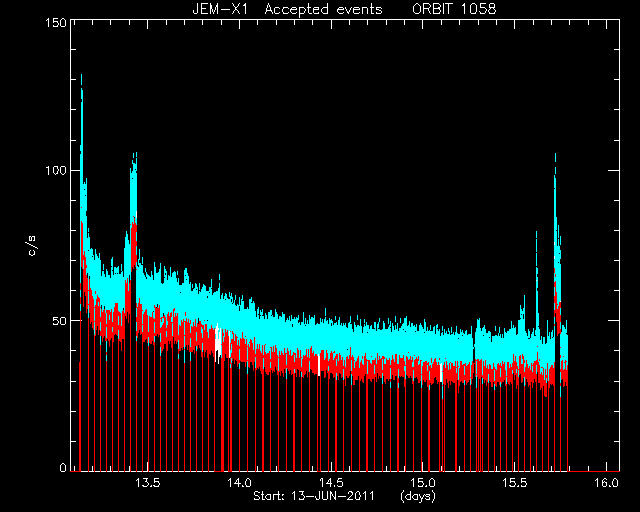Click the tallest cyan peak near plot start
Viewport: 640px width, 512px height.
(x=82, y=78)
